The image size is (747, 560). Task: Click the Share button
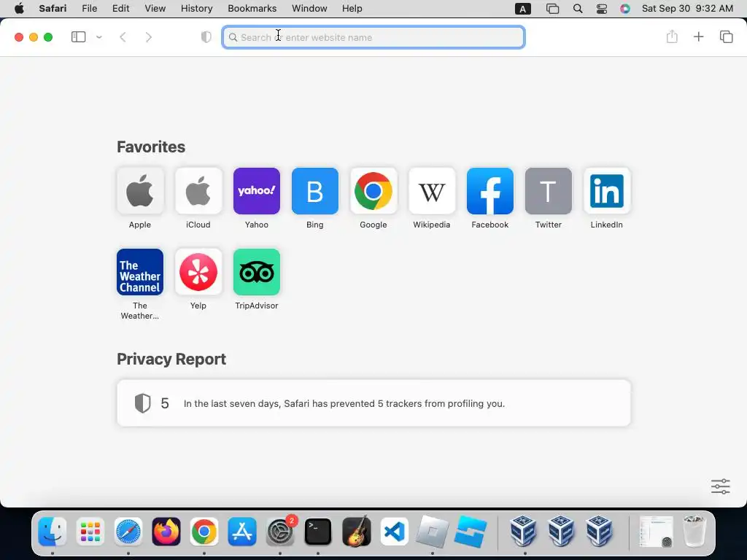672,36
